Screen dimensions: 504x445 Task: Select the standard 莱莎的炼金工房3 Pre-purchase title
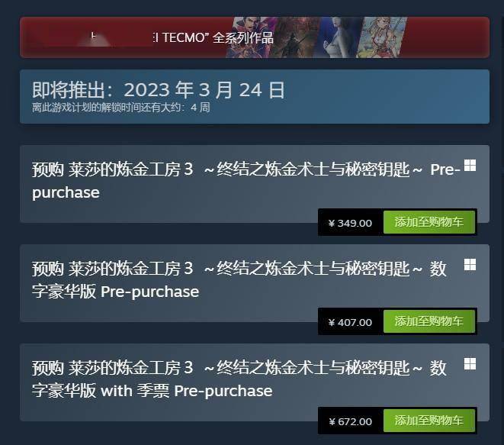tap(246, 181)
